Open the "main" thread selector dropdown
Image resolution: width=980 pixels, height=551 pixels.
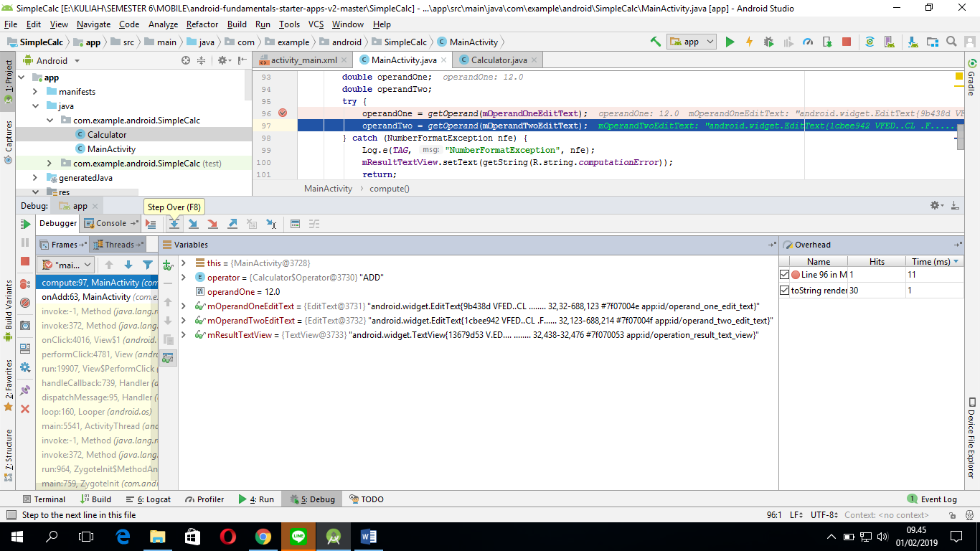tap(66, 265)
